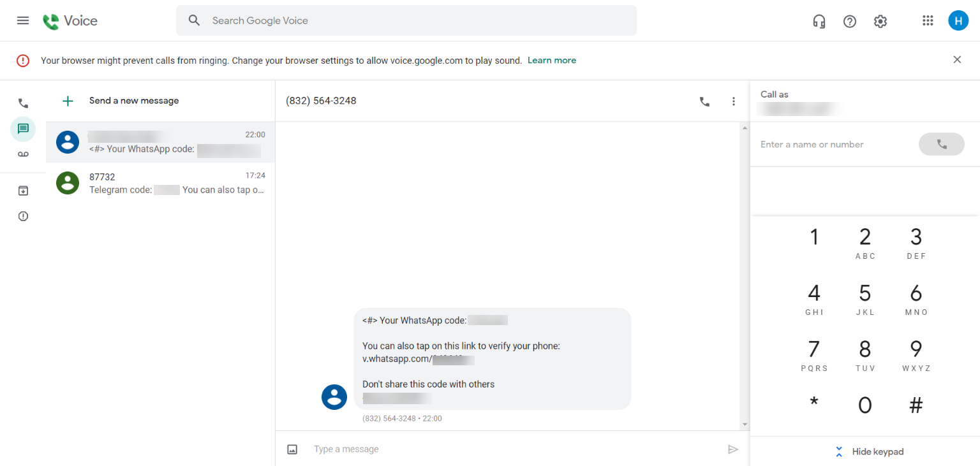Hide the dial keypad
Viewport: 980px width, 466px height.
870,451
